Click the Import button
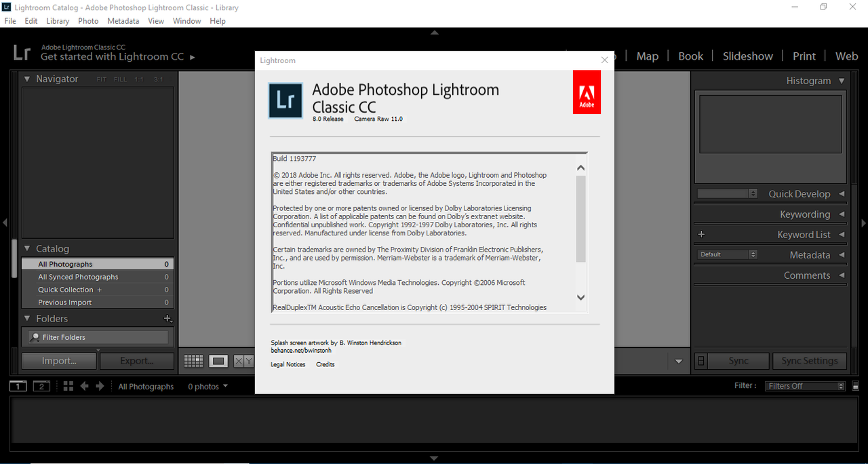The image size is (868, 464). click(59, 361)
